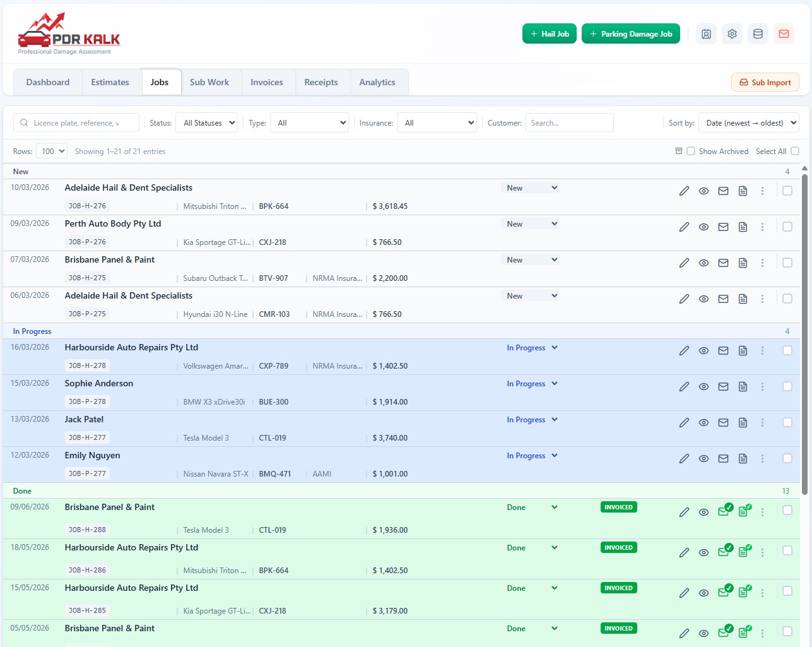This screenshot has height=647, width=812.
Task: Email Emily Nguyen's job via the envelope icon
Action: click(723, 459)
